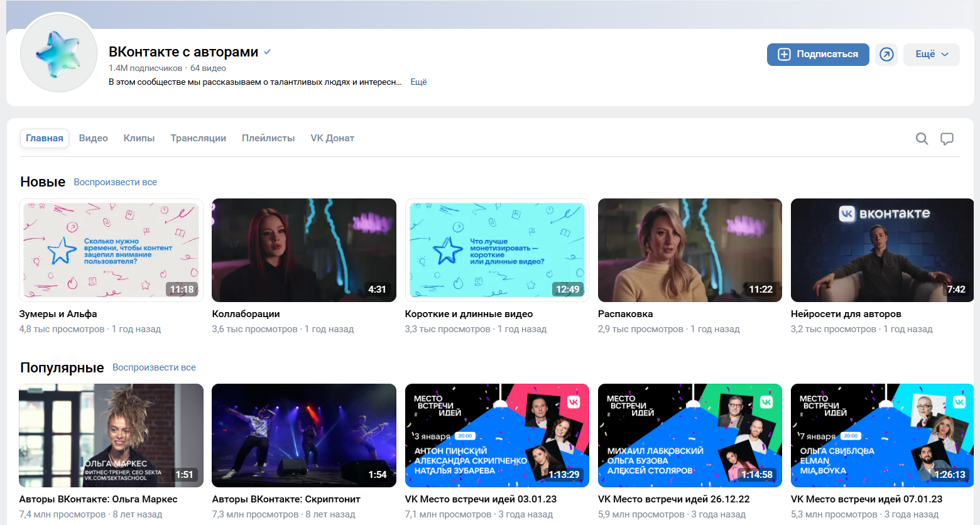Image resolution: width=980 pixels, height=525 pixels.
Task: Play the Нейросети для авторов video
Action: pos(882,250)
